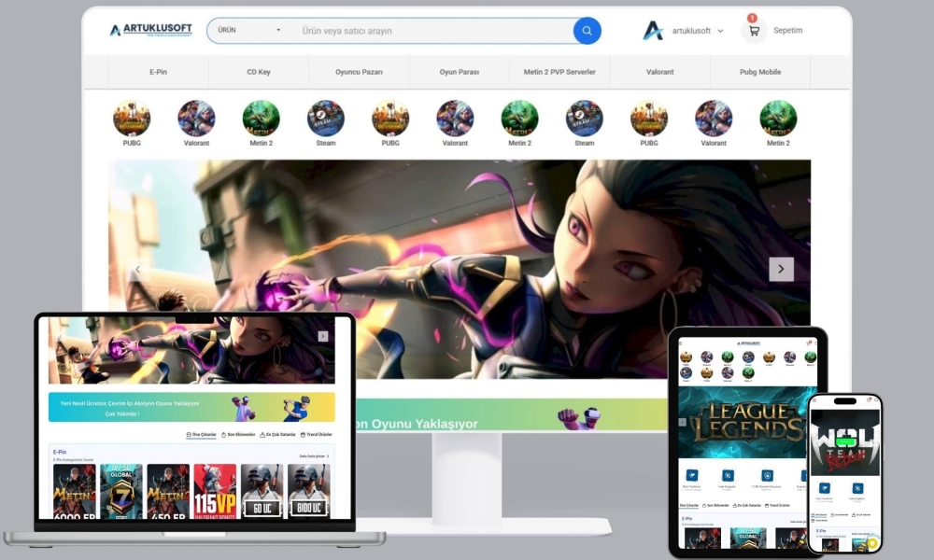Go to the CD Key menu
The width and height of the screenshot is (934, 560).
click(x=259, y=72)
